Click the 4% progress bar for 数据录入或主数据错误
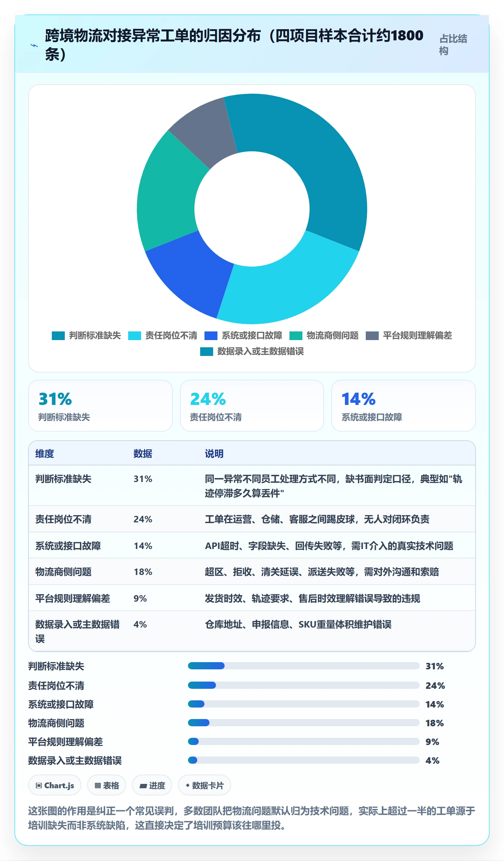 304,760
